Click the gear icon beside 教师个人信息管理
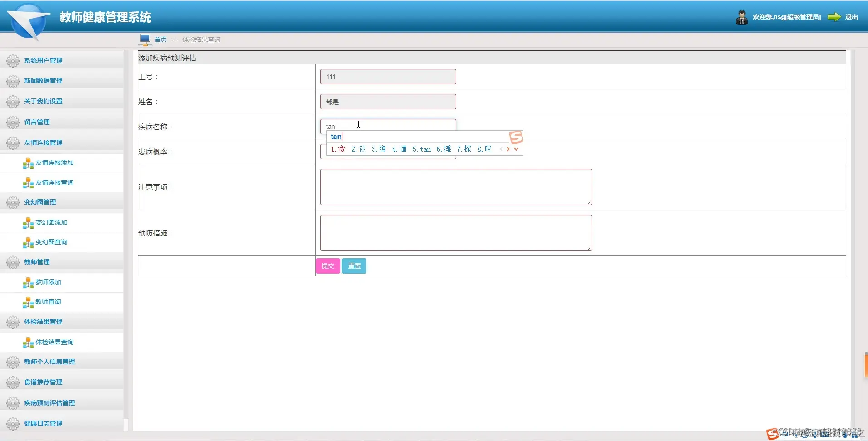 (13, 362)
